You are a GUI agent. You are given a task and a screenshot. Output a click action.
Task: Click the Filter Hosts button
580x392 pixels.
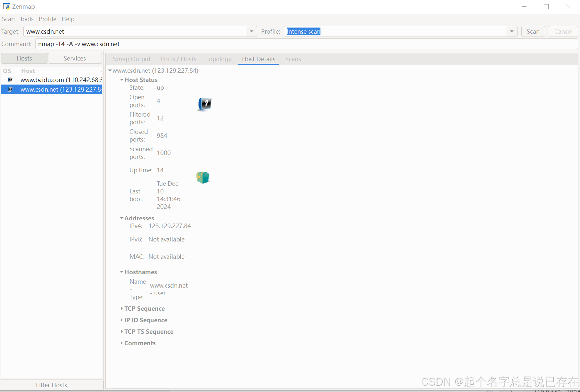click(x=52, y=385)
